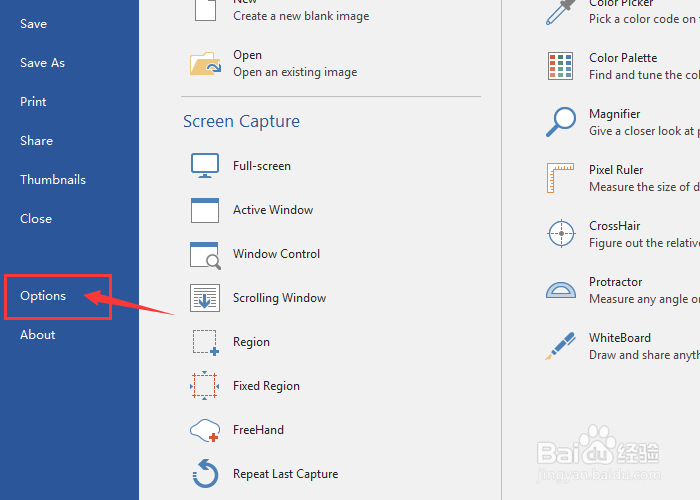Image resolution: width=700 pixels, height=500 pixels.
Task: Click the Protractor title text
Action: point(615,282)
